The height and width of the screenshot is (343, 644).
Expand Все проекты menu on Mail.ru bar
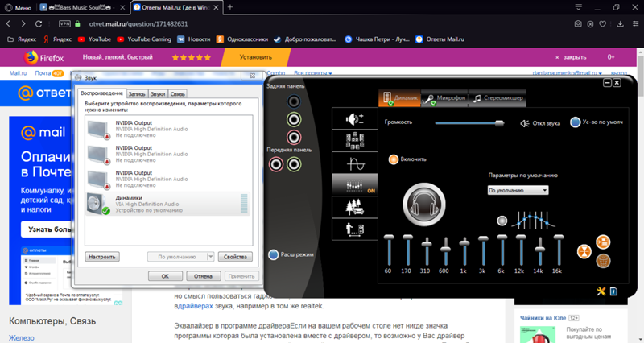pos(313,73)
